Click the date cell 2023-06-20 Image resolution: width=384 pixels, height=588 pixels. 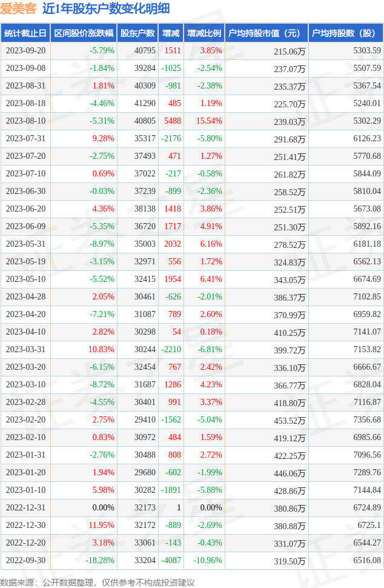point(25,209)
